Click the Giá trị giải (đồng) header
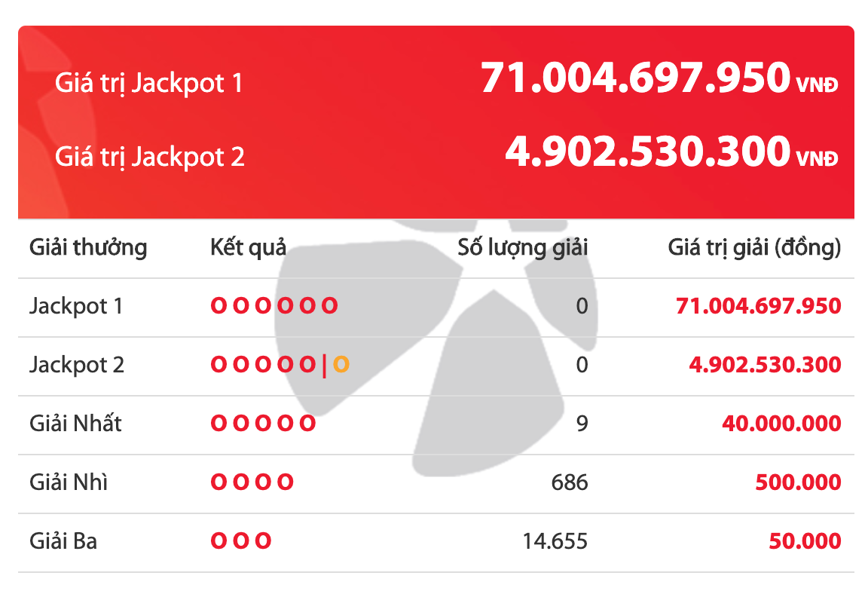868x591 pixels. click(x=754, y=247)
